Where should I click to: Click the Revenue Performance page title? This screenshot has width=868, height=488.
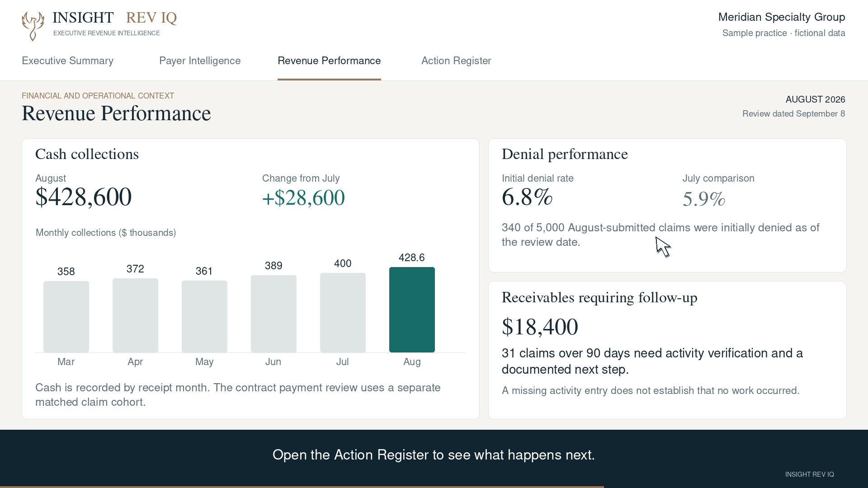pos(116,113)
